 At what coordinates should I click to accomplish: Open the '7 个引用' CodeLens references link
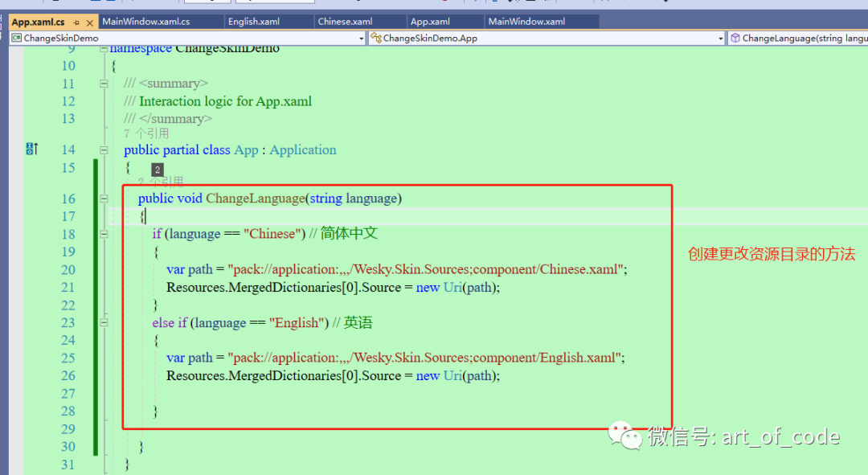coord(146,133)
